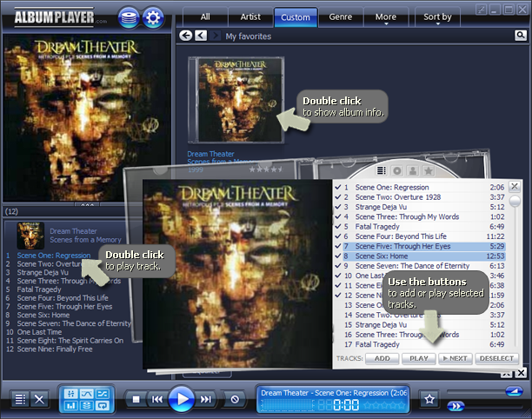This screenshot has width=532, height=419.
Task: Switch to the Genre tab
Action: click(x=340, y=17)
